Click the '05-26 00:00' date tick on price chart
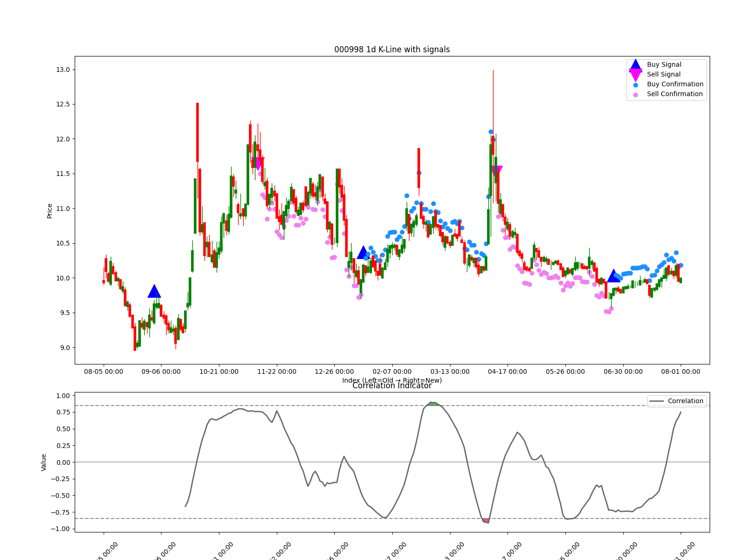Image resolution: width=747 pixels, height=560 pixels. (565, 372)
